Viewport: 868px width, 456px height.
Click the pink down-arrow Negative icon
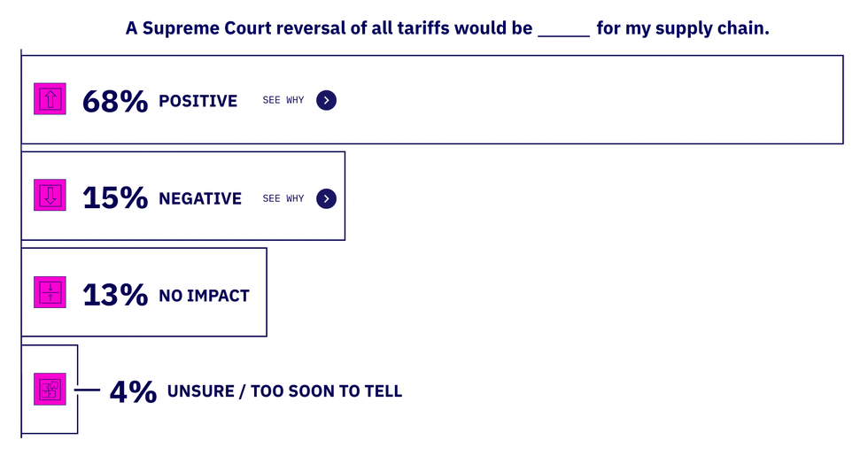tap(50, 196)
